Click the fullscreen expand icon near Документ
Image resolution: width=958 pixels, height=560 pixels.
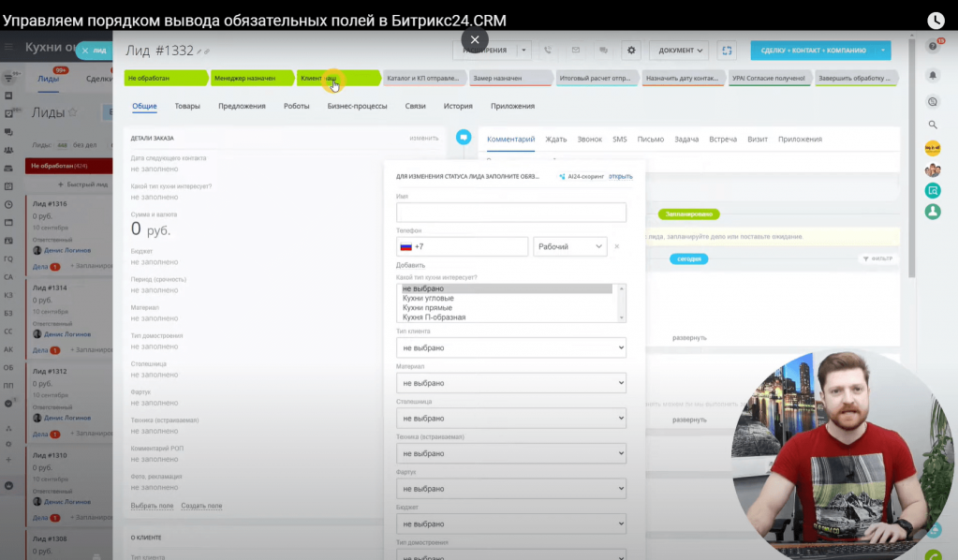[x=727, y=50]
